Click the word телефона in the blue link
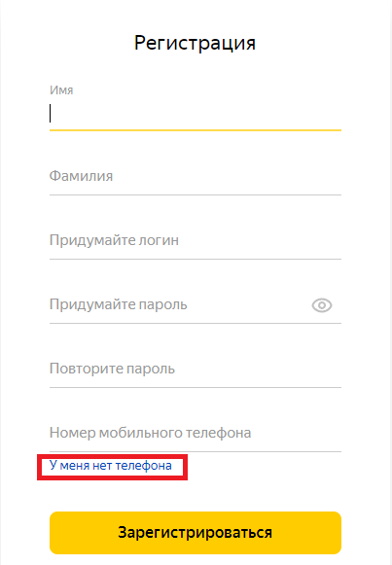 point(143,466)
